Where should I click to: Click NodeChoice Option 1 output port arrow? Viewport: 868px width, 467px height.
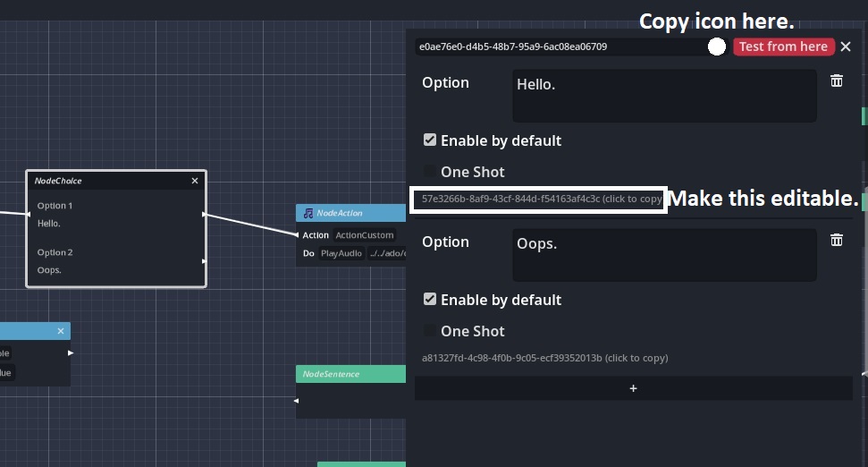(205, 215)
